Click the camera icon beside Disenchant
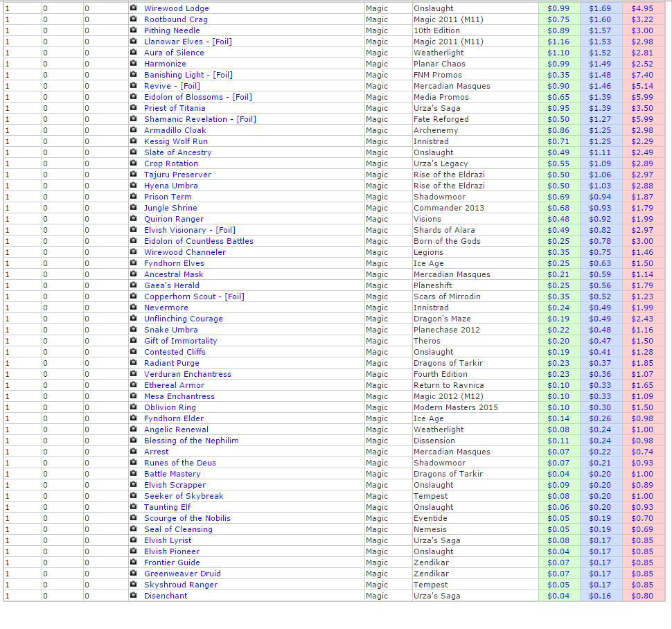The height and width of the screenshot is (629, 672). point(133,595)
